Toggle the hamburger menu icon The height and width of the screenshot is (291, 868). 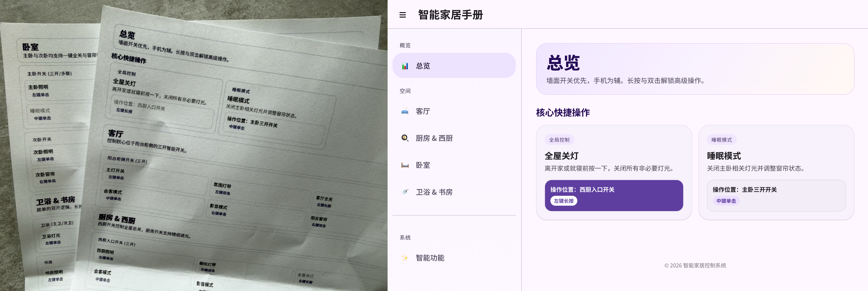(x=402, y=15)
